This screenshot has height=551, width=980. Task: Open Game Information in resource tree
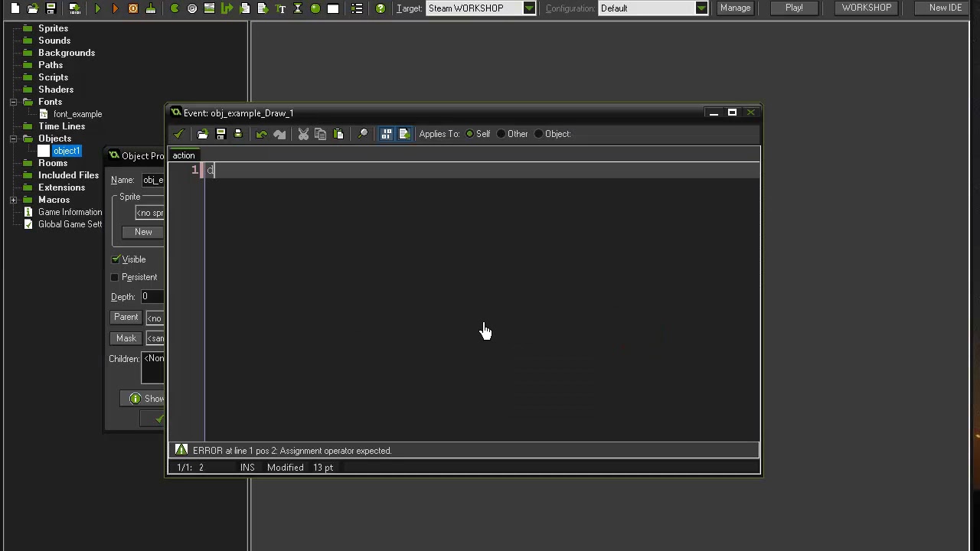point(70,212)
